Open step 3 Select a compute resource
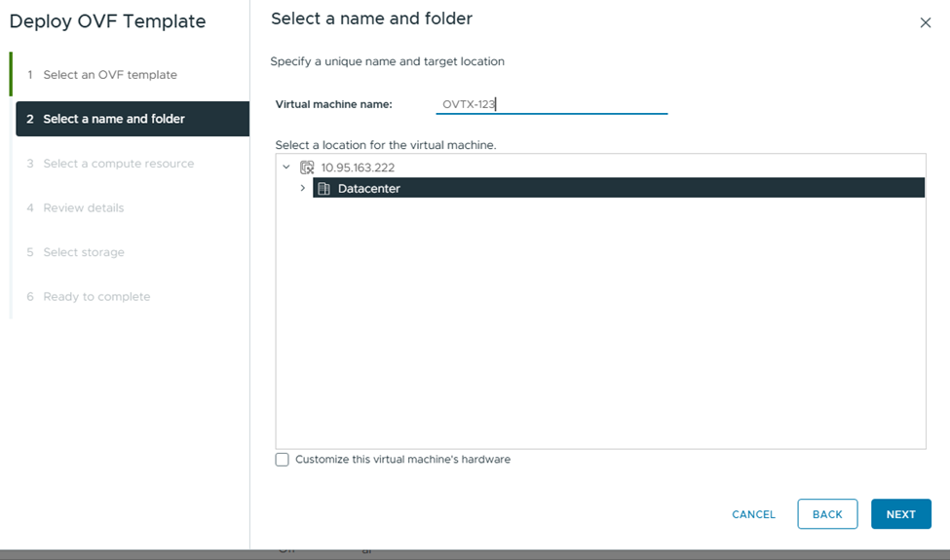Image resolution: width=950 pixels, height=560 pixels. [118, 164]
